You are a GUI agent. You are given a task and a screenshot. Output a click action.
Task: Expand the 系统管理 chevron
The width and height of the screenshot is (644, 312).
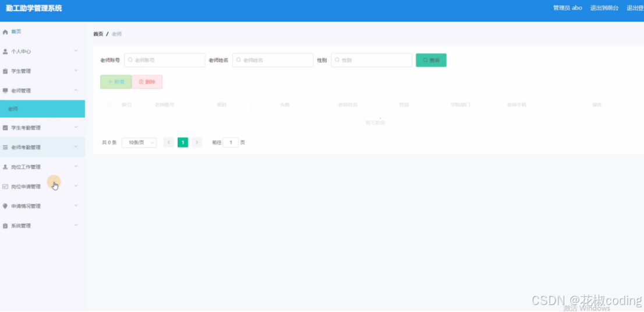[76, 226]
